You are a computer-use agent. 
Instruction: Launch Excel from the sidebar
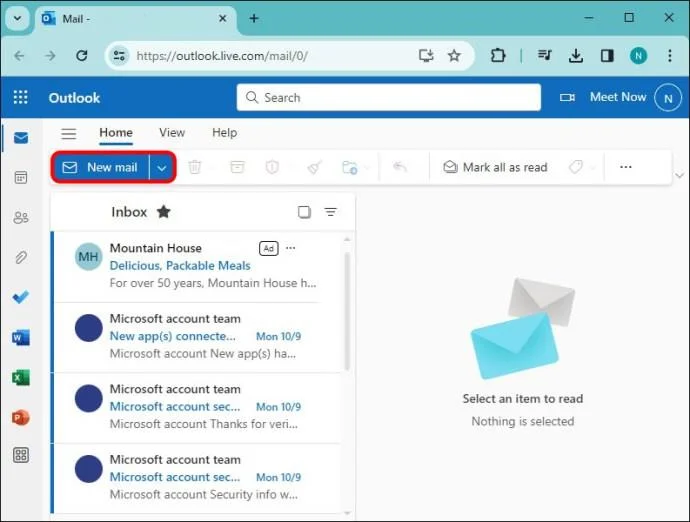pyautogui.click(x=21, y=377)
